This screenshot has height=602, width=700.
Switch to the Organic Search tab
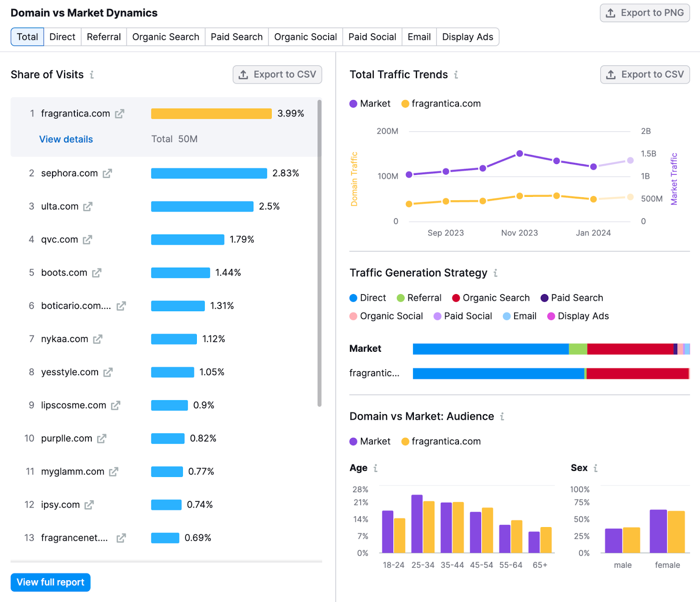tap(165, 37)
